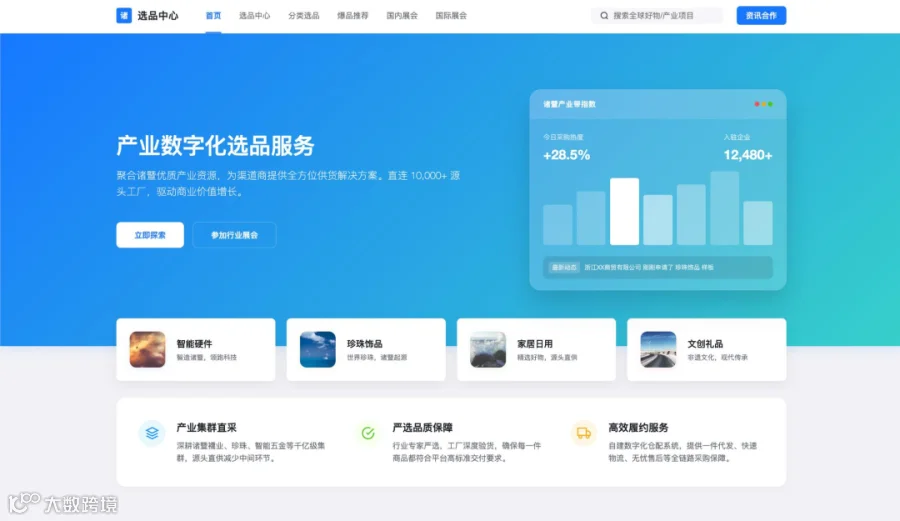Screen dimensions: 900x521
Task: Open the 珍珠饰品 card thumbnail
Action: (317, 349)
